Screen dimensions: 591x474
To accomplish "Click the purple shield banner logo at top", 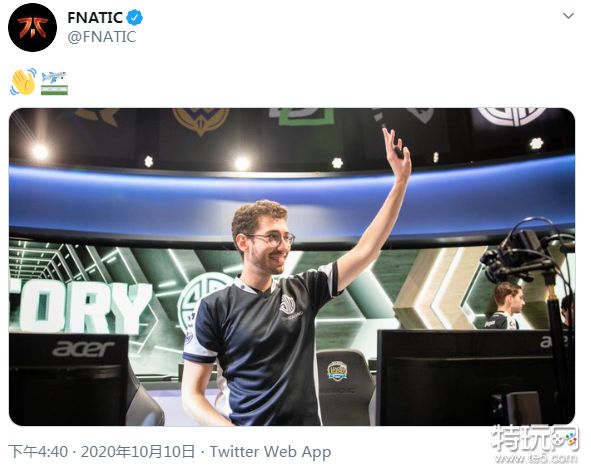I will coord(201,120).
